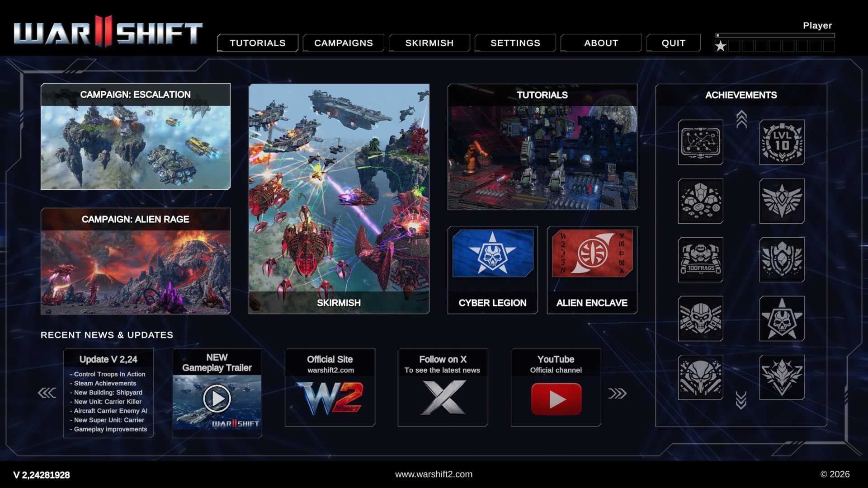The height and width of the screenshot is (488, 868).
Task: Click the 'New Unit: Carrier Killer' update line
Action: 106,402
